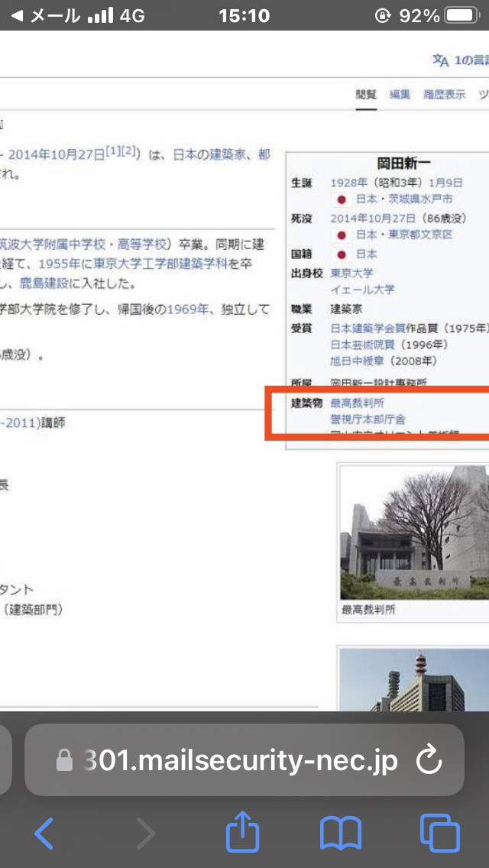Tap the mailsecurity-nec.jp address bar
The image size is (489, 868).
244,760
